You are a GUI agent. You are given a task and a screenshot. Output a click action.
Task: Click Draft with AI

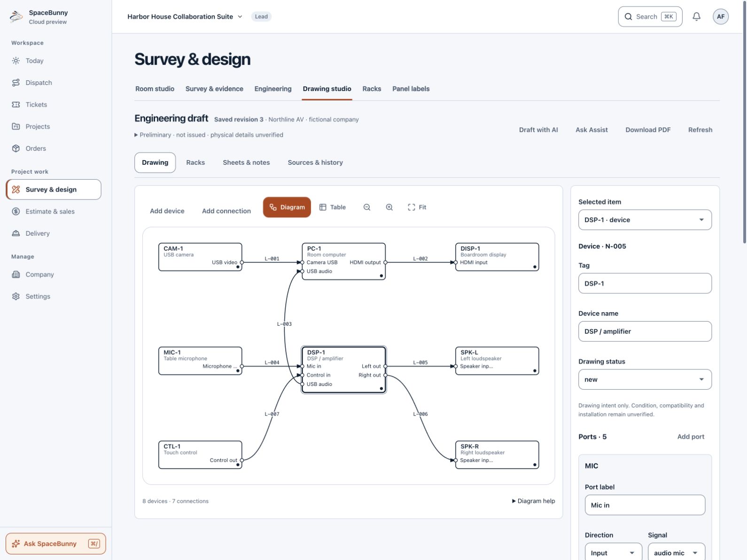click(x=538, y=130)
